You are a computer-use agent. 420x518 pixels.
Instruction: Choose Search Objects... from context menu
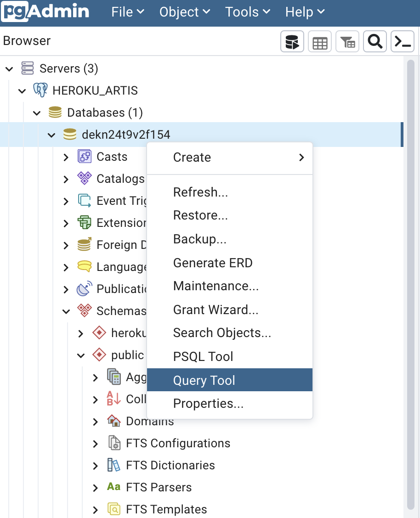[x=230, y=332]
